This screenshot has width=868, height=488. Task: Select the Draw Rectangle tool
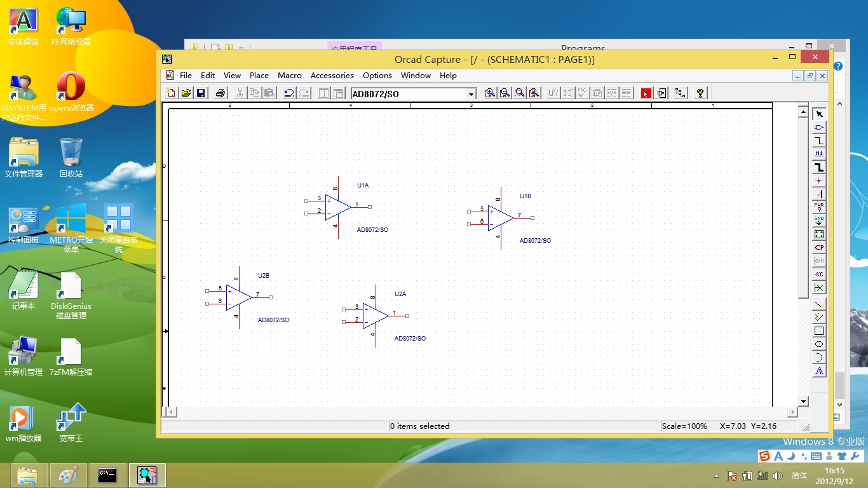819,330
